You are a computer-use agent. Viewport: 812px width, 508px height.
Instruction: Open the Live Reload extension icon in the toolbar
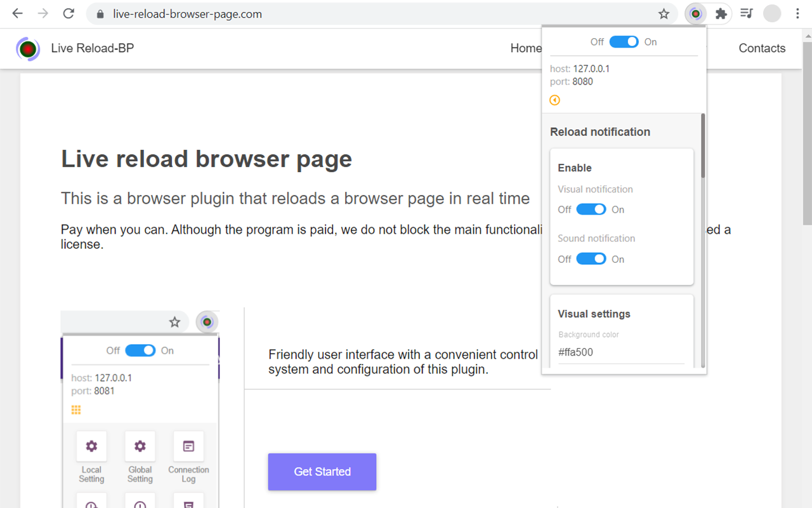point(695,13)
